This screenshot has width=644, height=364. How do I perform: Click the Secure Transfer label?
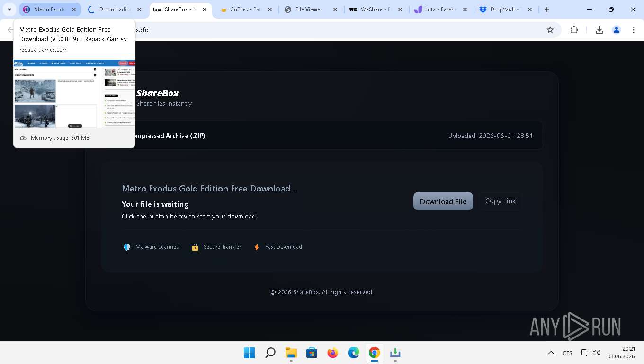222,247
